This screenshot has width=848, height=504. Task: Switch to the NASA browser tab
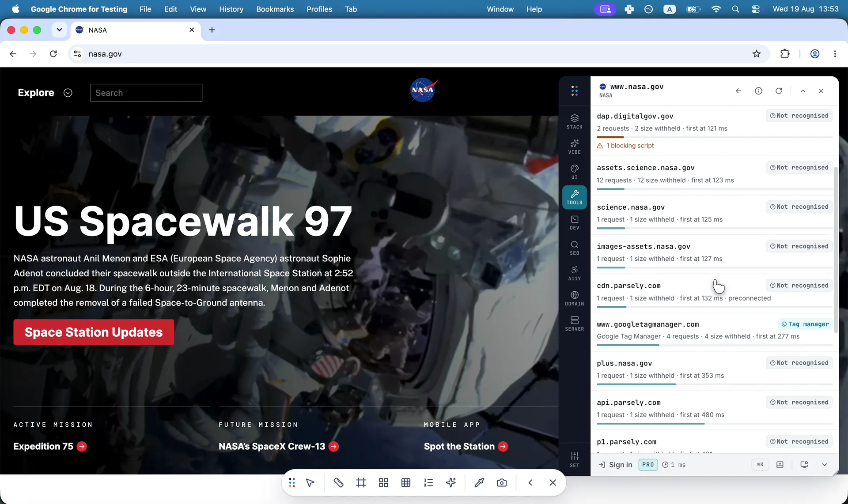pos(135,30)
